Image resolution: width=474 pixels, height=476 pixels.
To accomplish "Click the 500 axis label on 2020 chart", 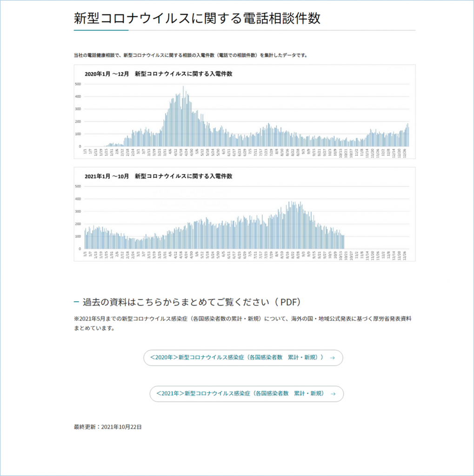I will tap(78, 84).
